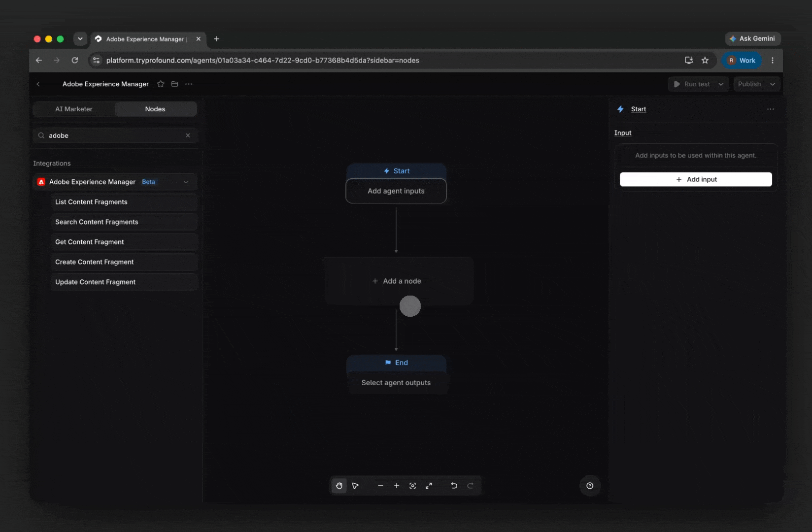Screen dimensions: 812x532
Task: Click the site information icon in address bar
Action: click(x=97, y=60)
